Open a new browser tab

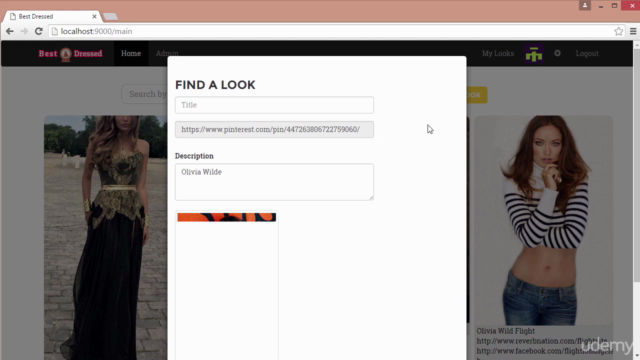point(110,17)
